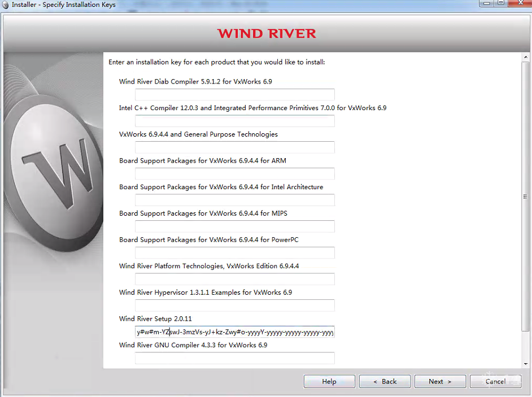Focus the Wind River Diab Compiler key field
The width and height of the screenshot is (532, 397).
click(235, 95)
